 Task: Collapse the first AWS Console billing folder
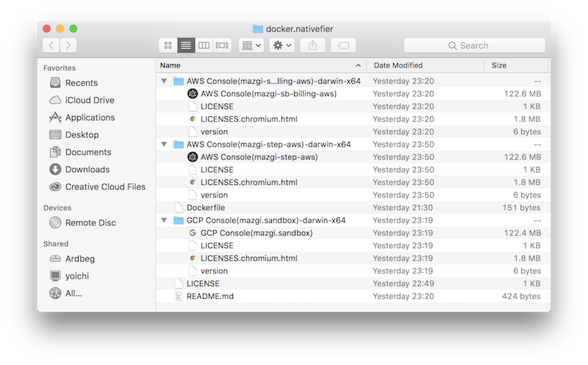coord(164,82)
